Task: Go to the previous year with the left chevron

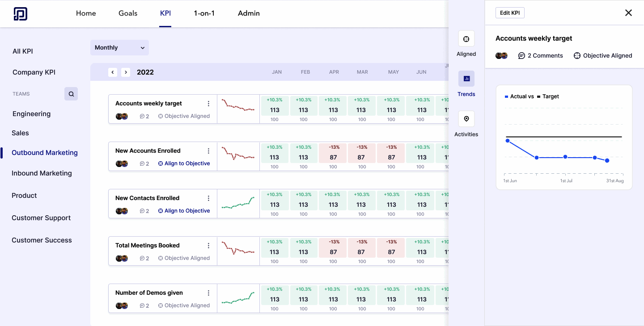Action: [x=113, y=72]
